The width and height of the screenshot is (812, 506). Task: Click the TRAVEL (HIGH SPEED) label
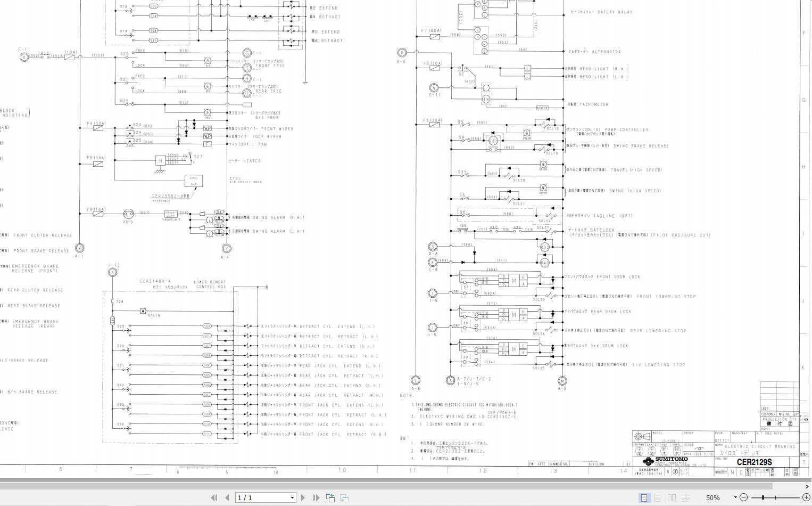tap(636, 170)
